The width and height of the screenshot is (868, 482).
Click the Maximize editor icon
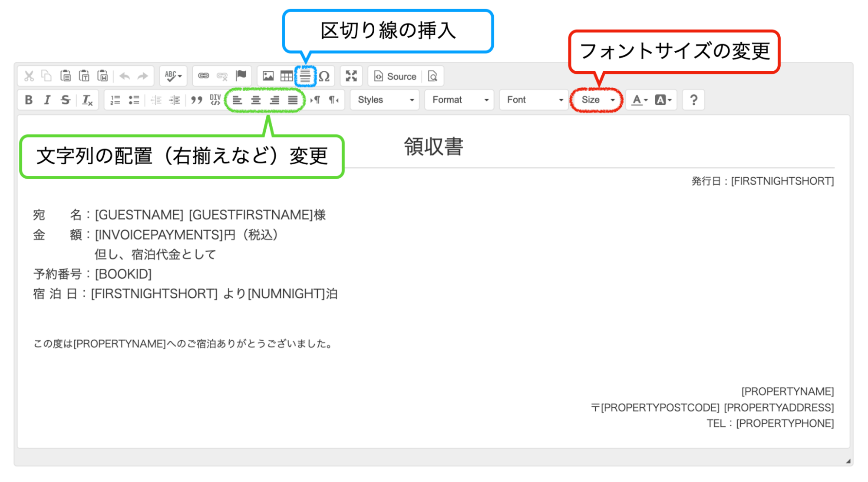pyautogui.click(x=351, y=76)
